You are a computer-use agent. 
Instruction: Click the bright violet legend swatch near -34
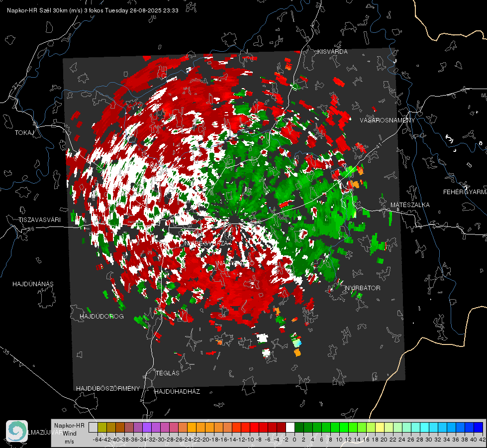(x=147, y=428)
